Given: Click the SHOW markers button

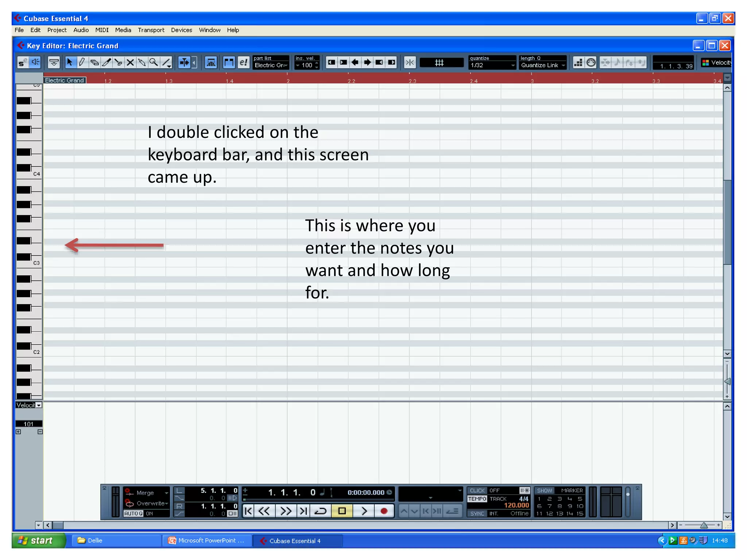Looking at the screenshot, I should (x=544, y=490).
